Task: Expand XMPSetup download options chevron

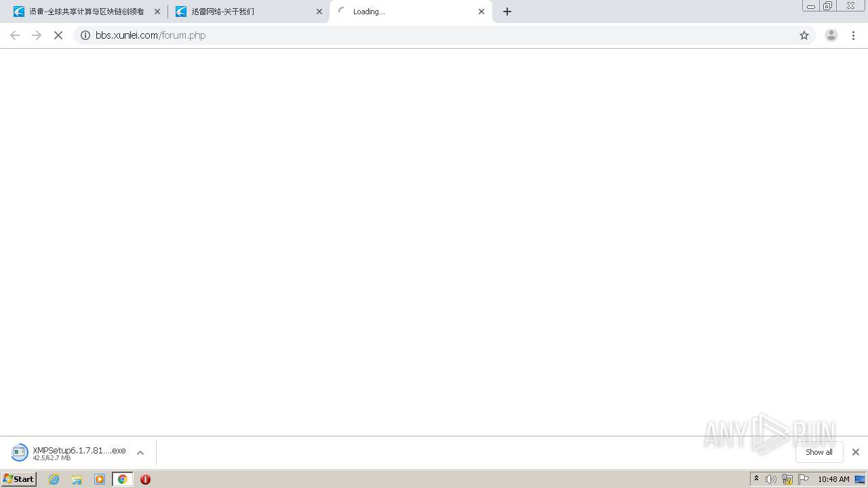Action: point(140,453)
